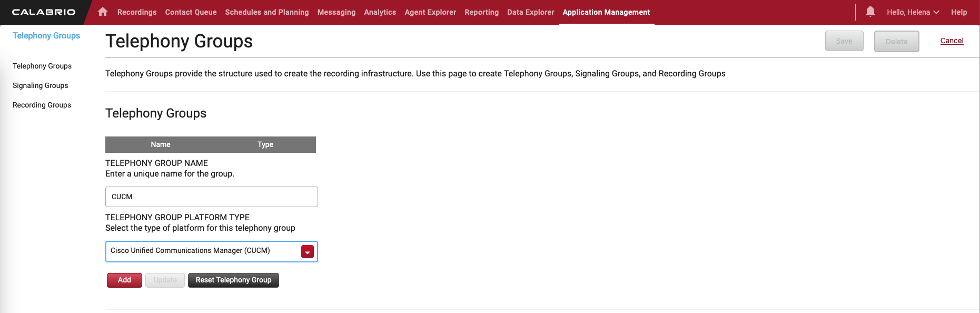Open the Hello, Helena user menu

(x=912, y=12)
